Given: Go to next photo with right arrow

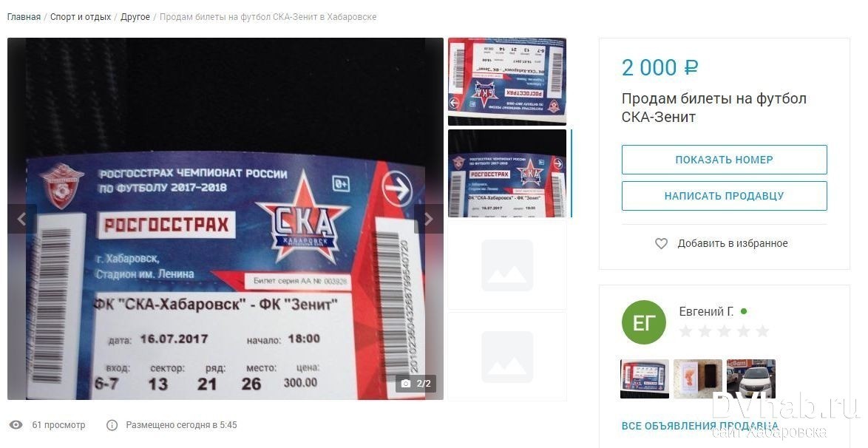Looking at the screenshot, I should [x=429, y=219].
